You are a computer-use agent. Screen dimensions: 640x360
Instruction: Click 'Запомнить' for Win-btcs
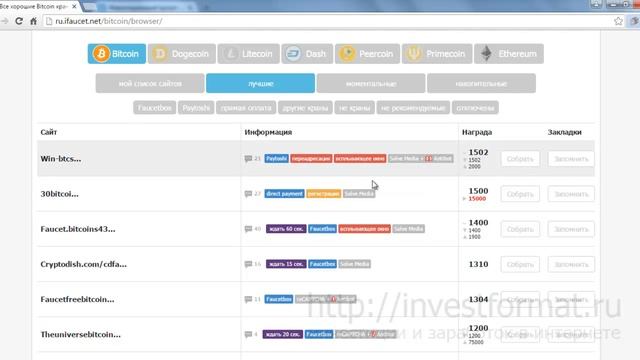(571, 159)
